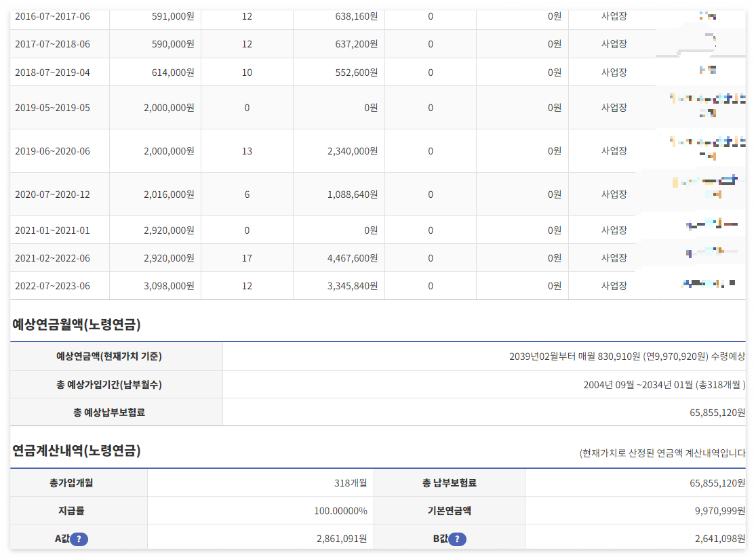This screenshot has width=756, height=559.
Task: Click the 사업장 label on the 2018-07~2019-04 row
Action: click(x=612, y=71)
